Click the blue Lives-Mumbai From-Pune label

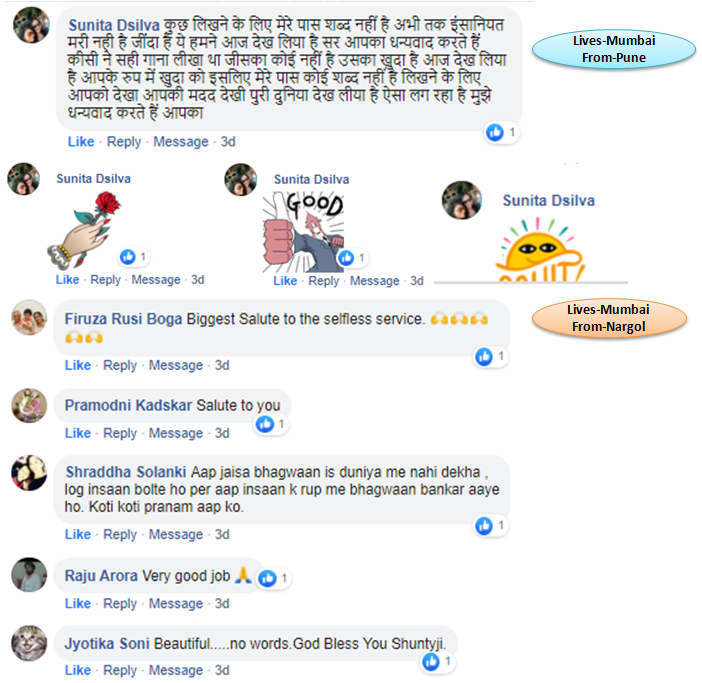(613, 49)
